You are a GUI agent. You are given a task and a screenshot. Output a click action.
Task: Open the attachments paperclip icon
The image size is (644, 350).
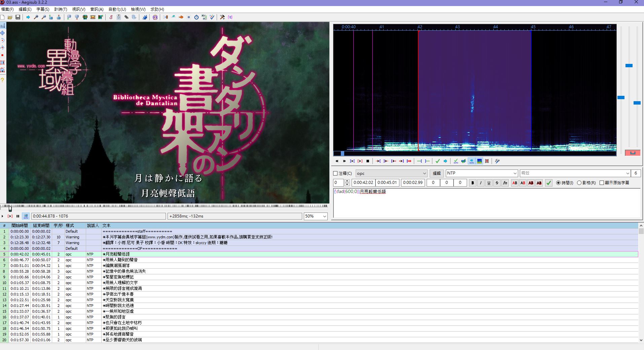point(127,17)
